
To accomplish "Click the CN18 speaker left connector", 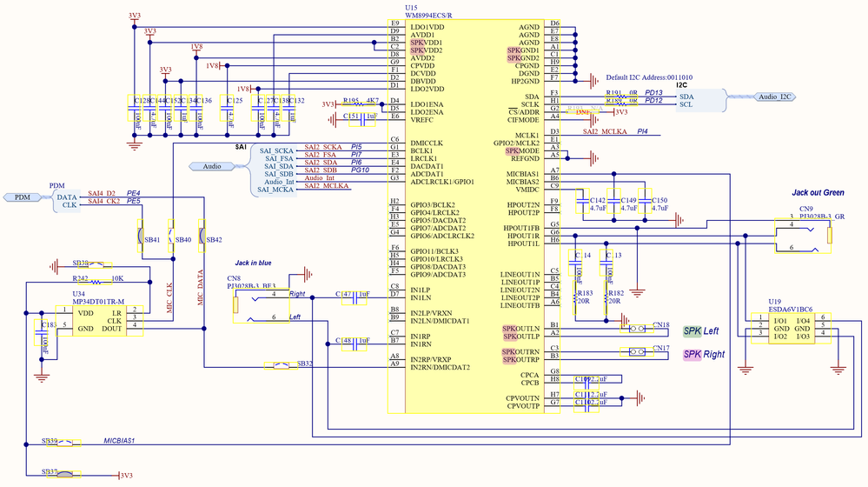I will [x=637, y=329].
